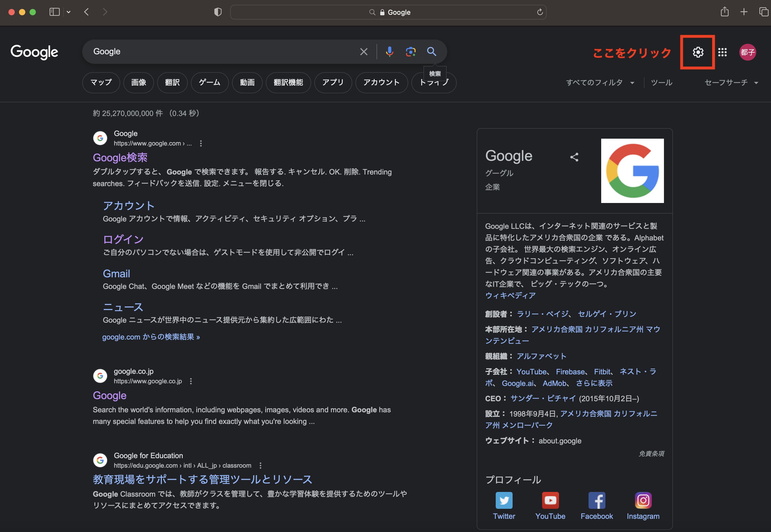Screen dimensions: 771x532
Task: Reload the page
Action: [540, 12]
